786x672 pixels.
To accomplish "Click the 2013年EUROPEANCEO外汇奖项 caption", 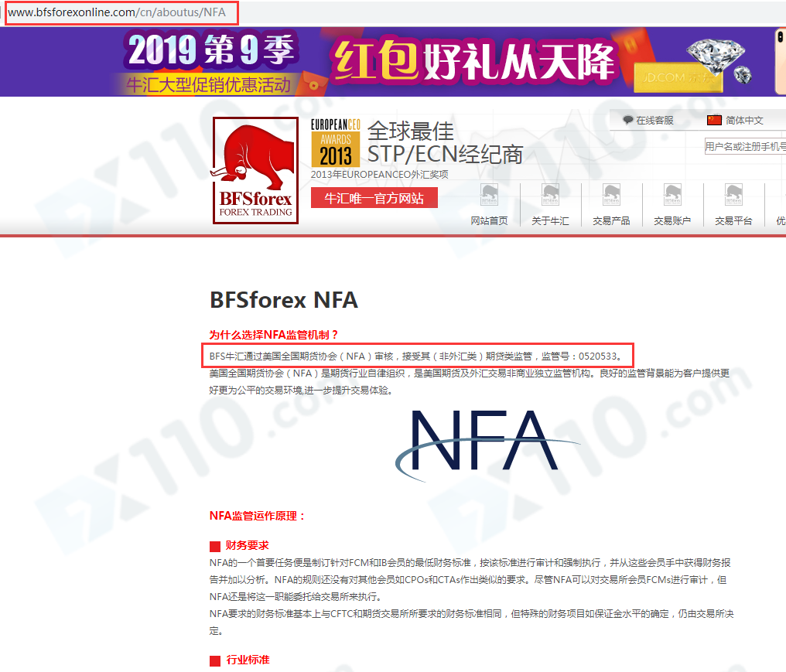I will click(380, 175).
